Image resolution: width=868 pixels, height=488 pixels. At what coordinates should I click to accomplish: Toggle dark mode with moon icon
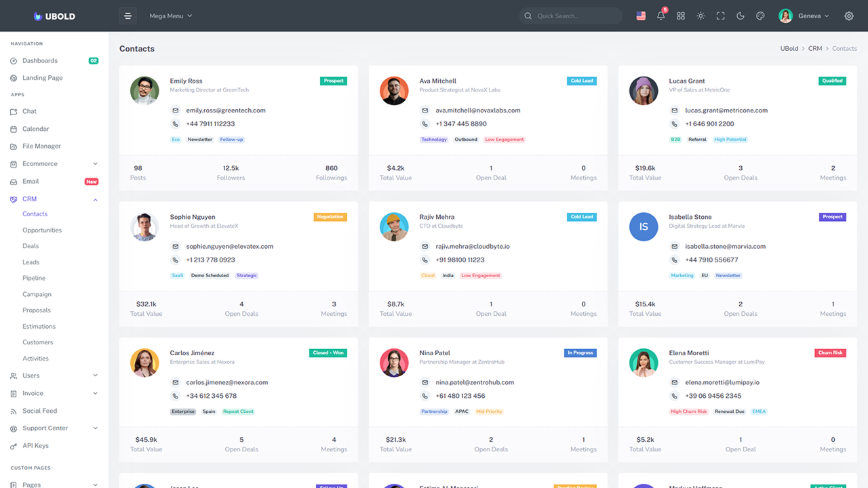pyautogui.click(x=741, y=16)
